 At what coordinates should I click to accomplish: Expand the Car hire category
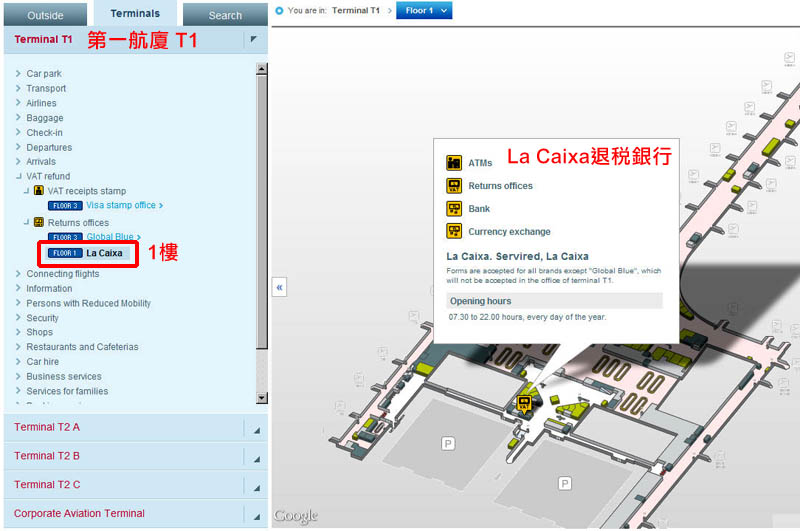pyautogui.click(x=42, y=362)
